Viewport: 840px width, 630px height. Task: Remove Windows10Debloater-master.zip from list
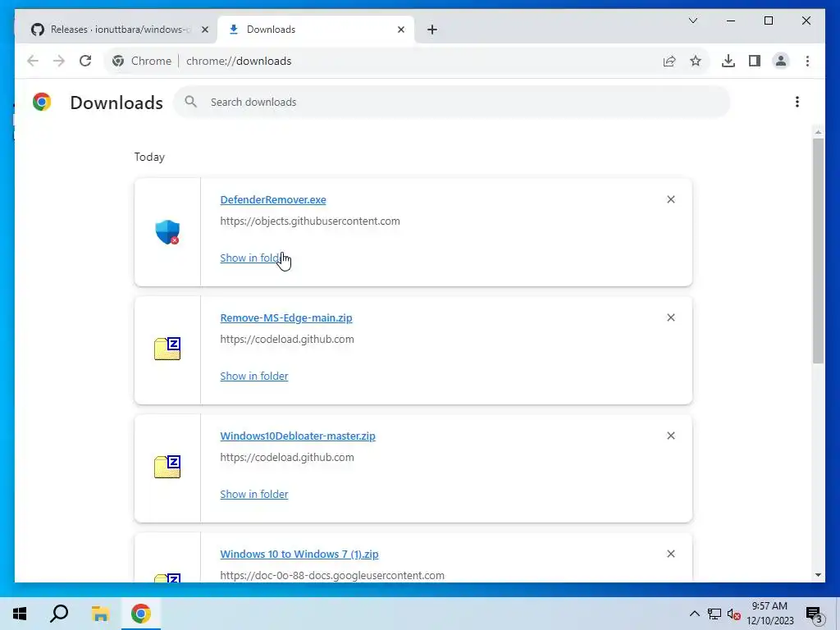coord(671,436)
